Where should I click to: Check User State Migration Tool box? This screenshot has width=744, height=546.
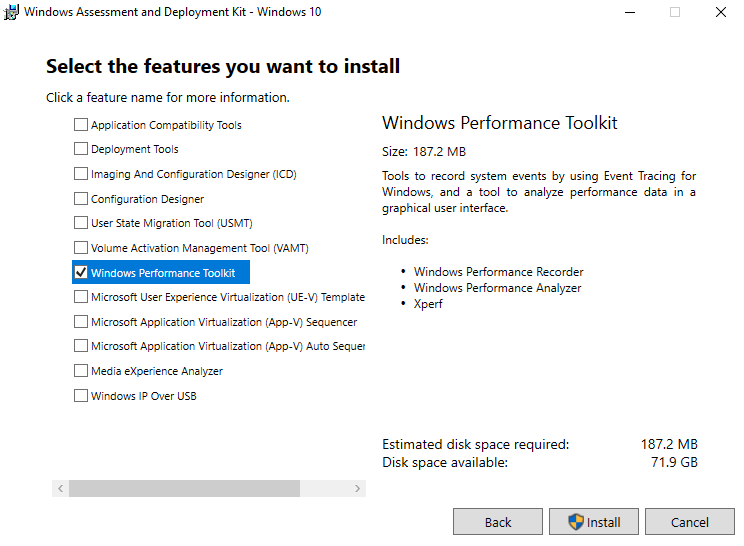(x=81, y=223)
